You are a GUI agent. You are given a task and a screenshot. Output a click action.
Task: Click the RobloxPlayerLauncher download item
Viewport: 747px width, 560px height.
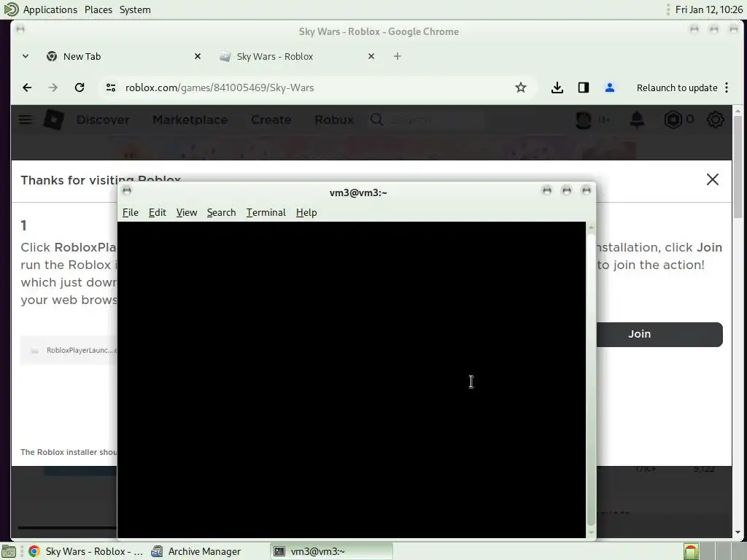(69, 350)
